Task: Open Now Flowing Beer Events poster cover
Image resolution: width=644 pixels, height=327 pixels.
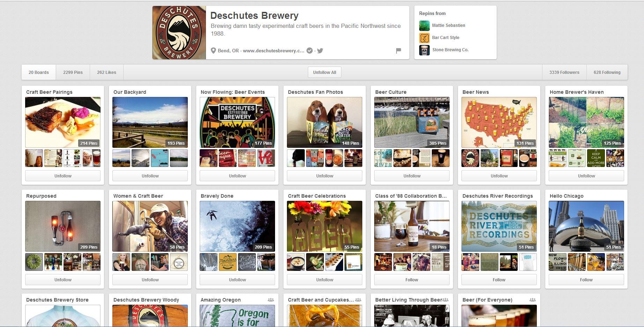Action: click(x=237, y=122)
